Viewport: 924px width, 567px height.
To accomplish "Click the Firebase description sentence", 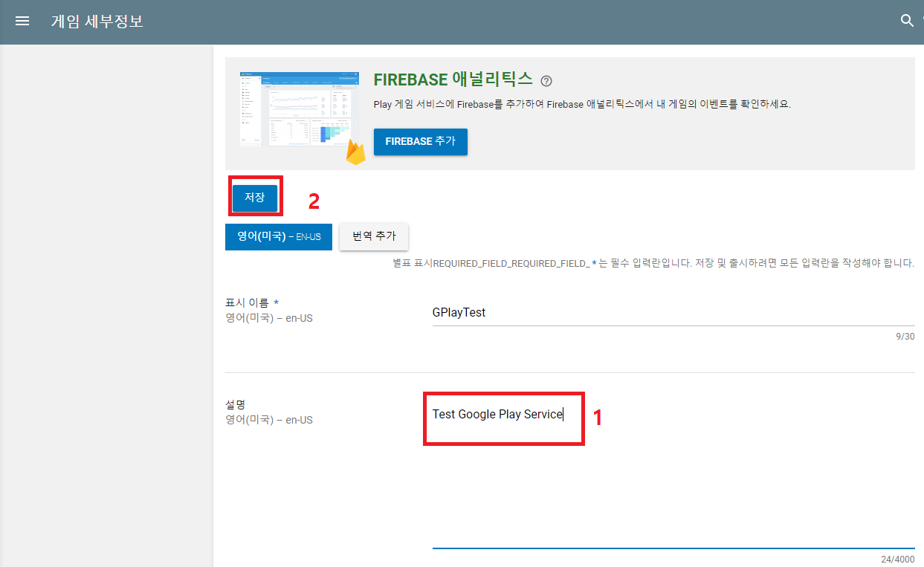I will pyautogui.click(x=582, y=105).
